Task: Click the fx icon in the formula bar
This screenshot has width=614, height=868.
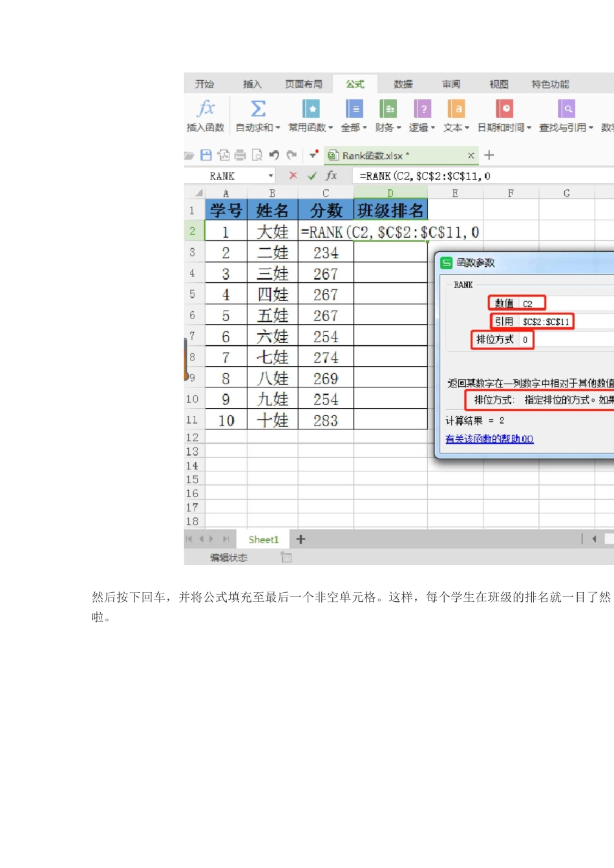Action: pos(332,176)
